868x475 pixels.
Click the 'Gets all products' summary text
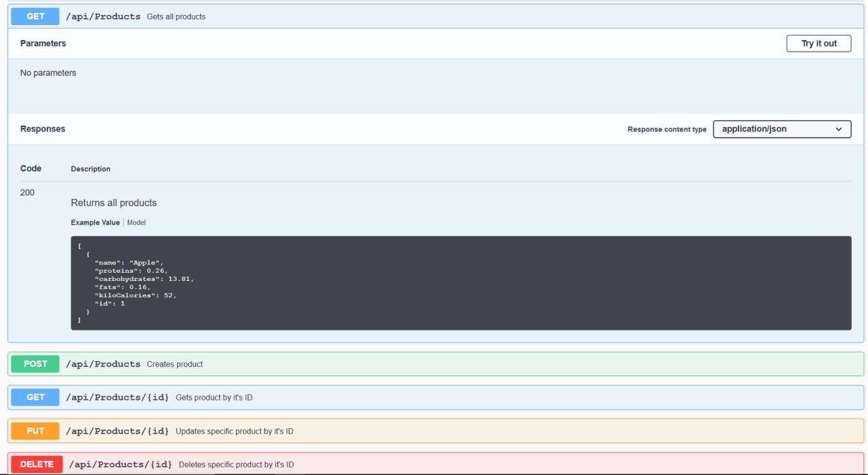[176, 16]
